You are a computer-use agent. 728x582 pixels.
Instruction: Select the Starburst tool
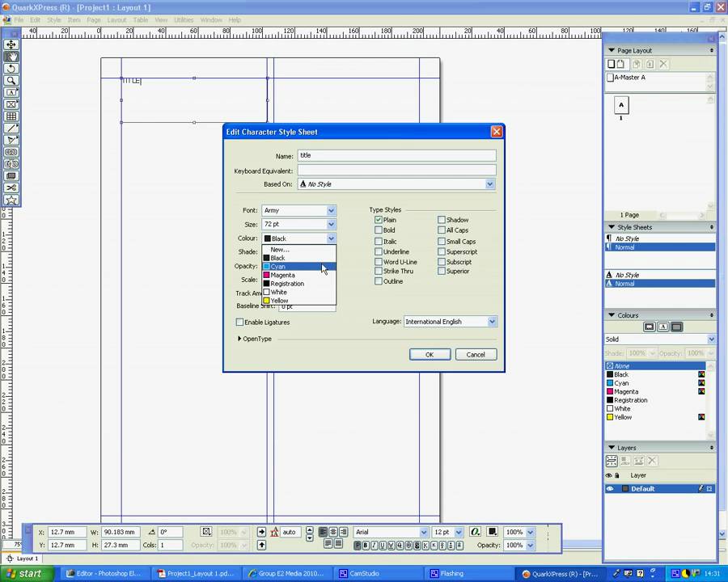[11, 200]
